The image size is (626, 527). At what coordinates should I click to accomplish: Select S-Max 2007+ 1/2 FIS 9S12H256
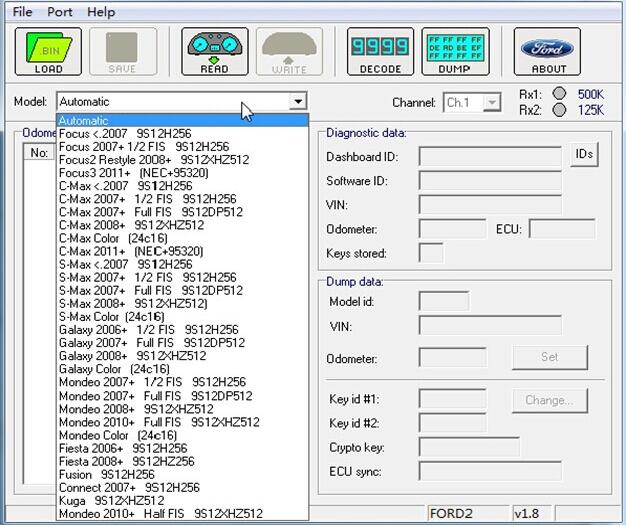pyautogui.click(x=182, y=277)
